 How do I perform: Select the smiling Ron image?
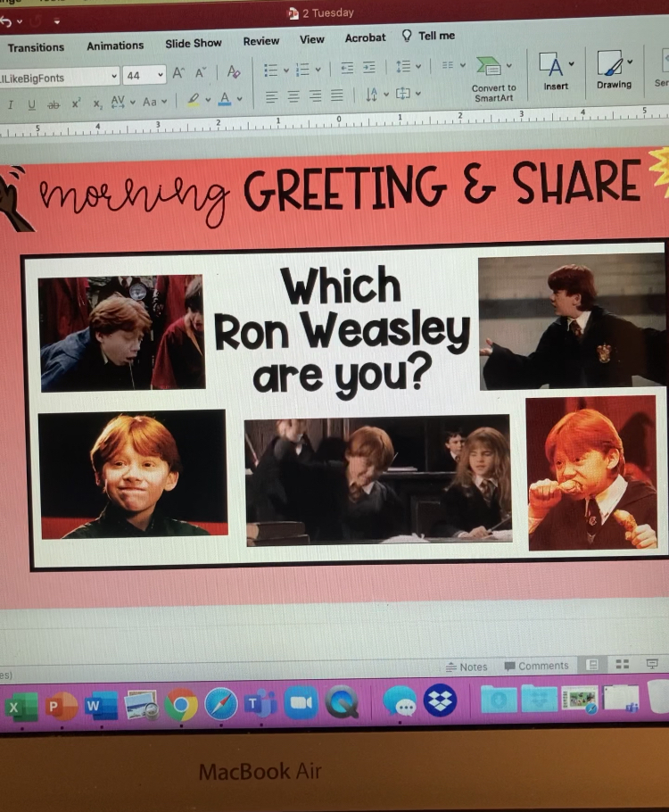point(133,475)
